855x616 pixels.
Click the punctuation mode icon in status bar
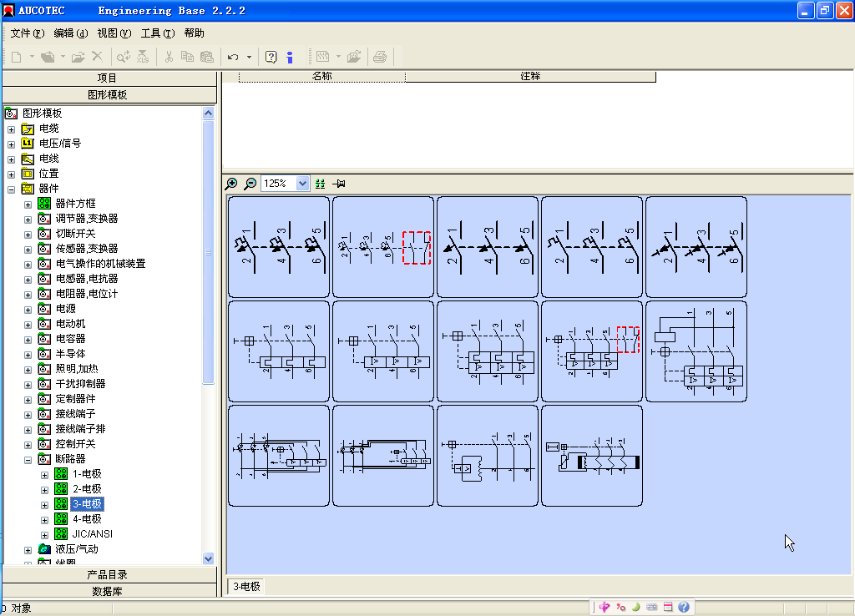coord(621,607)
